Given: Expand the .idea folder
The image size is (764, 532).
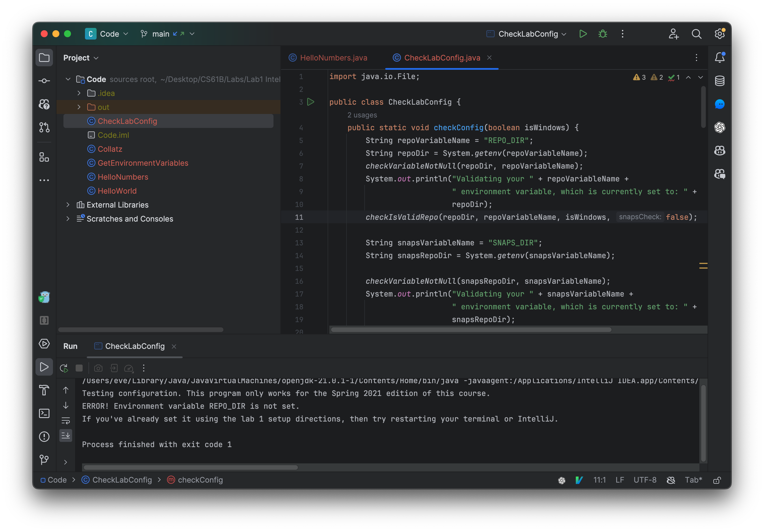Looking at the screenshot, I should [79, 93].
